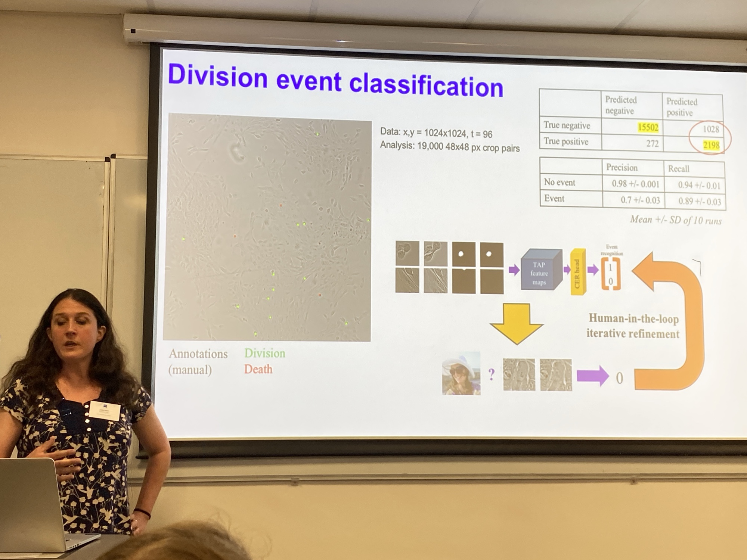This screenshot has width=747, height=560.
Task: Click the large microscopy cell image
Action: click(267, 228)
